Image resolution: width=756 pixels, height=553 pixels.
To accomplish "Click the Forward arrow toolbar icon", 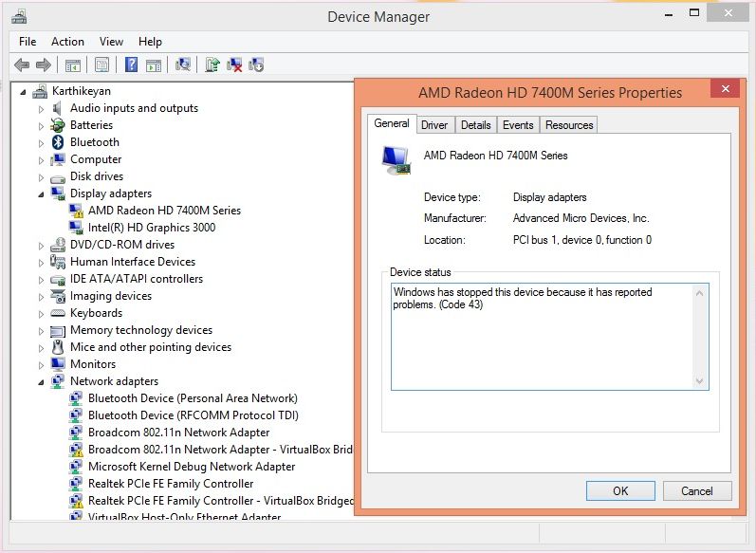I will pyautogui.click(x=44, y=65).
